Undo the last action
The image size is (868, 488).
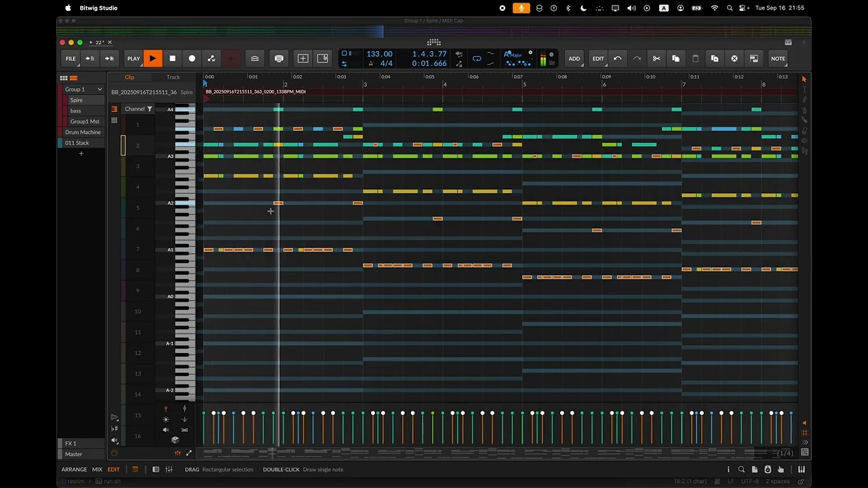pos(617,58)
